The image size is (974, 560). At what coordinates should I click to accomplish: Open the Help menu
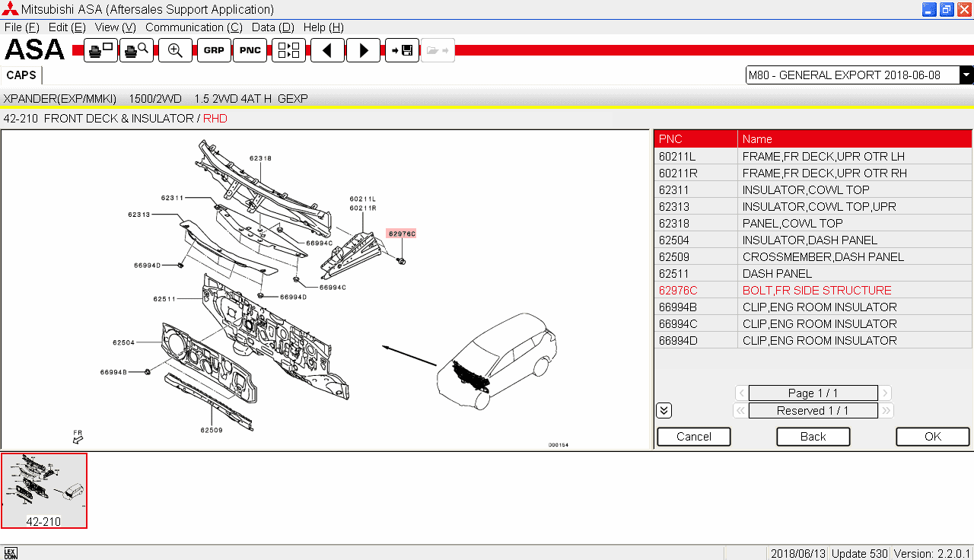(323, 27)
